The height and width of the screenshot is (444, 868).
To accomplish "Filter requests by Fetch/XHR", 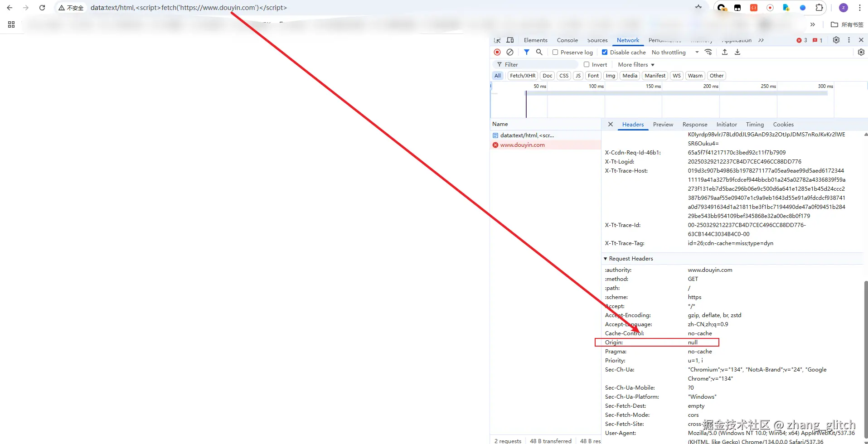I will point(523,76).
